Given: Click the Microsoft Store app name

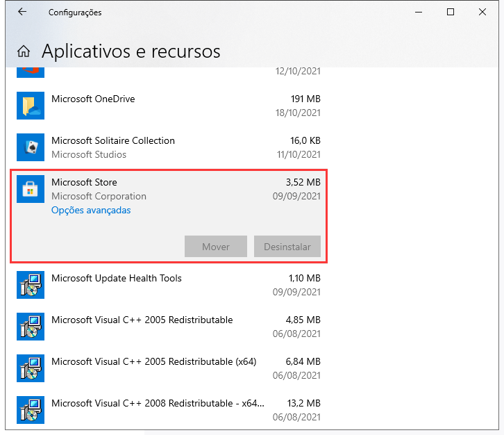Looking at the screenshot, I should (84, 182).
